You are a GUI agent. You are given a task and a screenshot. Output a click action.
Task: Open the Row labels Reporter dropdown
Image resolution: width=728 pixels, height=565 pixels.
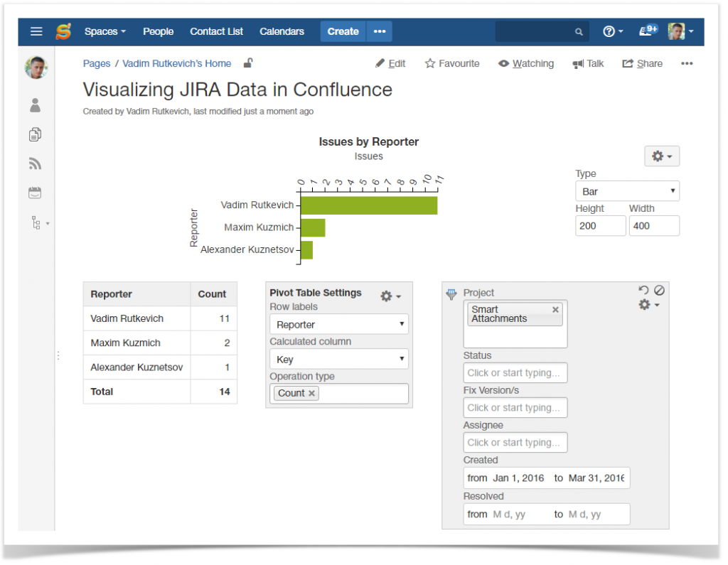click(338, 323)
